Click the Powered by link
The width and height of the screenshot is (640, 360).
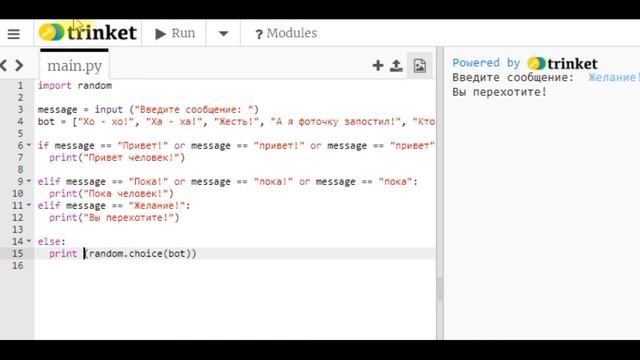tap(486, 63)
